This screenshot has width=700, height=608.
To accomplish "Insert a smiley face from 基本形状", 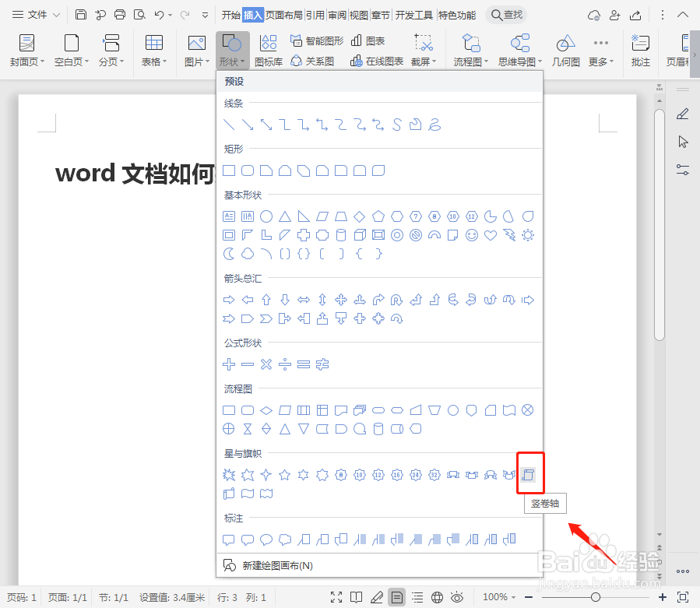I will click(472, 235).
